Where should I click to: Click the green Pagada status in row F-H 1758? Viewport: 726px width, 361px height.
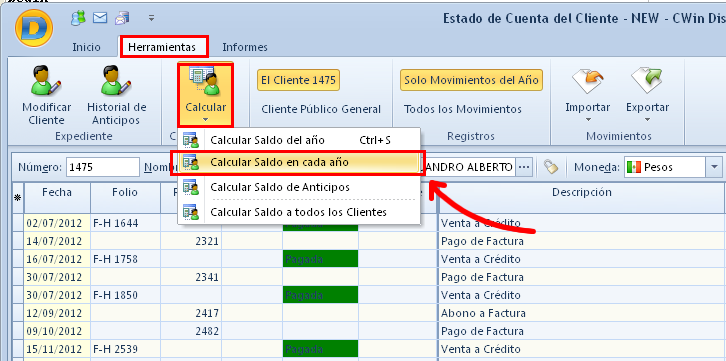pyautogui.click(x=320, y=259)
